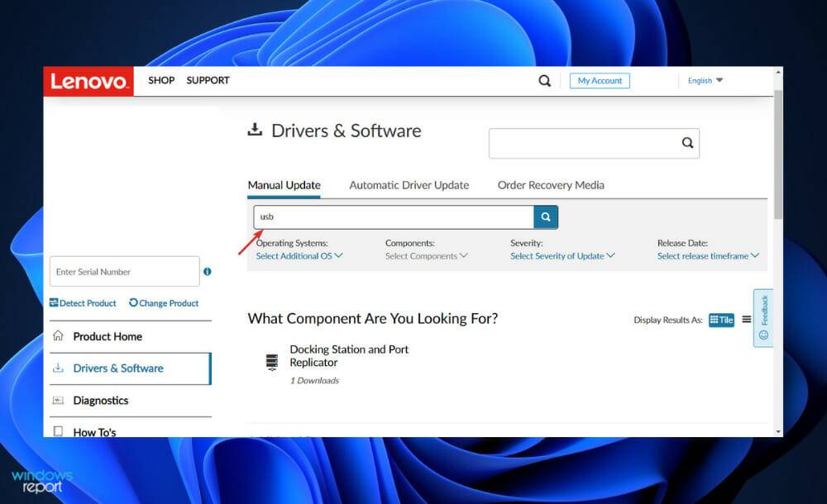Click the Drivers & Software download icon in sidebar
The width and height of the screenshot is (827, 504).
point(59,368)
